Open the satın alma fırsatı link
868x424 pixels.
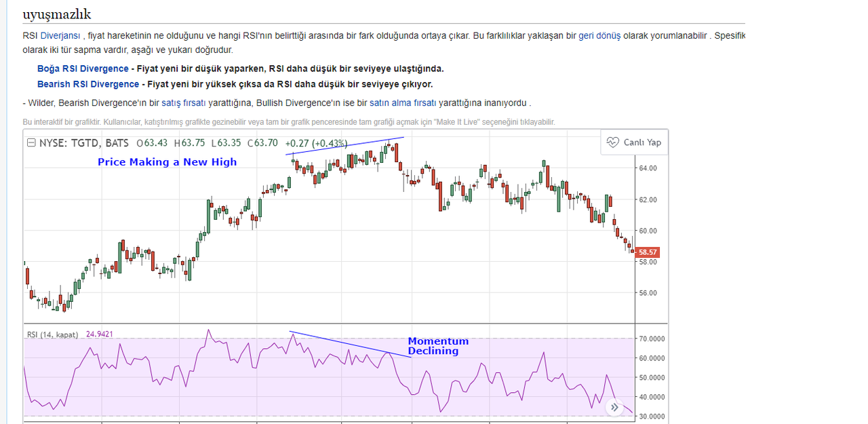point(403,103)
